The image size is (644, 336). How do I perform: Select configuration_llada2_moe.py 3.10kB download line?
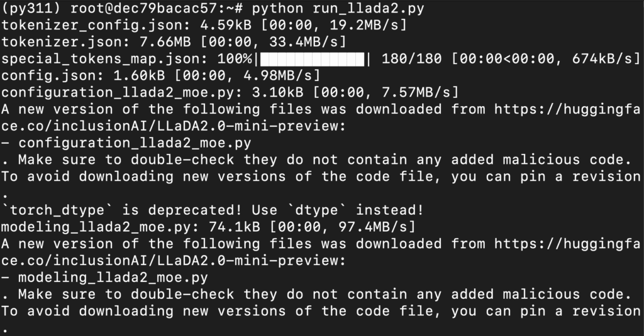(230, 93)
